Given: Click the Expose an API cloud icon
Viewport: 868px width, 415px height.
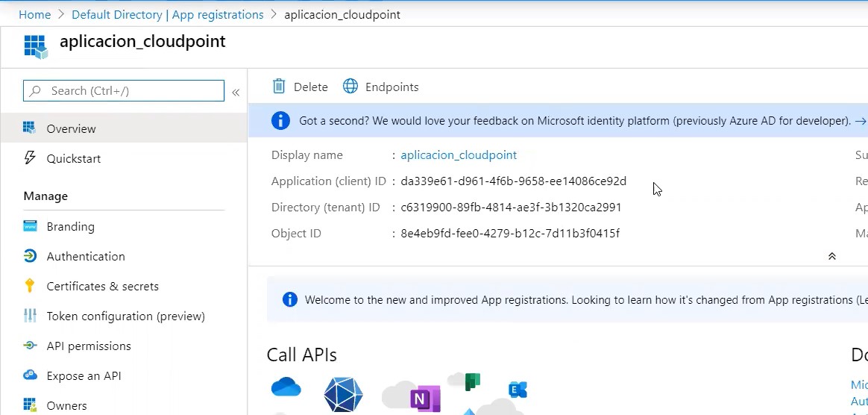Looking at the screenshot, I should tap(30, 375).
